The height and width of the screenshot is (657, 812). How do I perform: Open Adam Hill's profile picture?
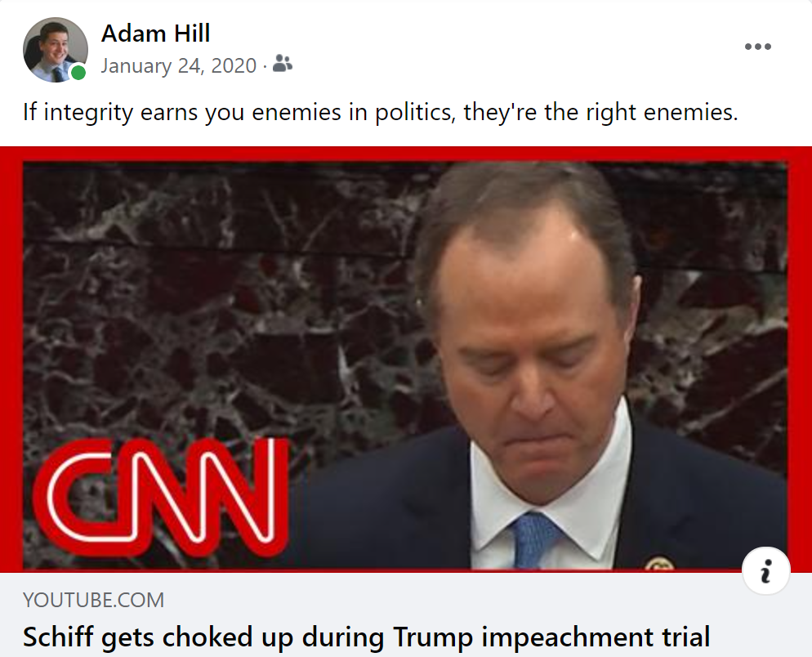pos(56,50)
